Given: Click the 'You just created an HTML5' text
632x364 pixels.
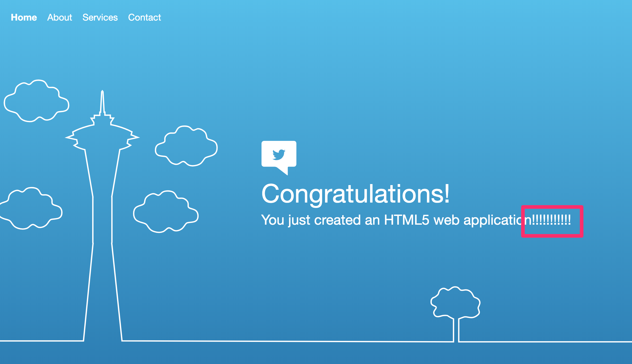Looking at the screenshot, I should tap(345, 220).
